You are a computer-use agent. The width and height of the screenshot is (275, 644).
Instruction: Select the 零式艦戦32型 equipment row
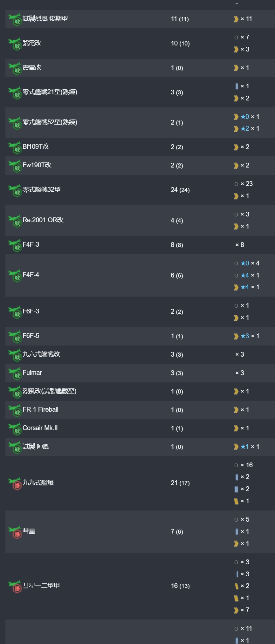coord(140,190)
